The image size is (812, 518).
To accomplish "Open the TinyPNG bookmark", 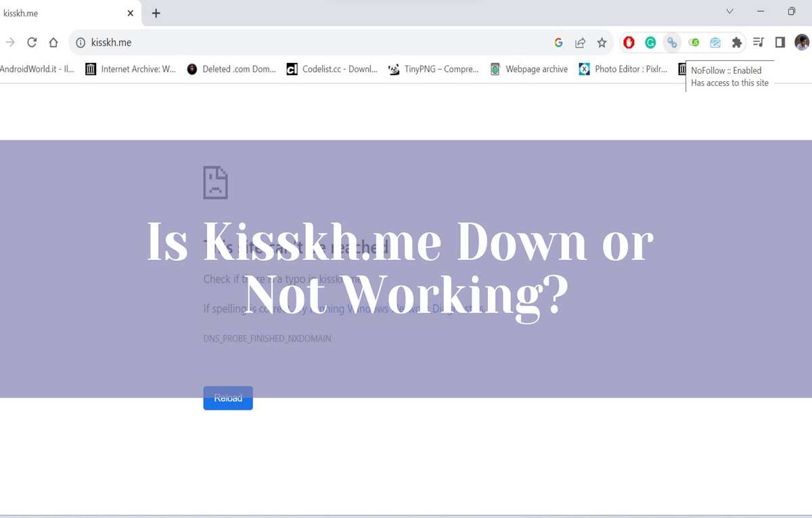I will pyautogui.click(x=434, y=69).
